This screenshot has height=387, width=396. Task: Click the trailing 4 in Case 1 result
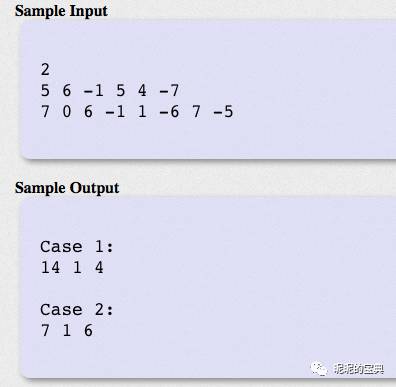pyautogui.click(x=99, y=268)
